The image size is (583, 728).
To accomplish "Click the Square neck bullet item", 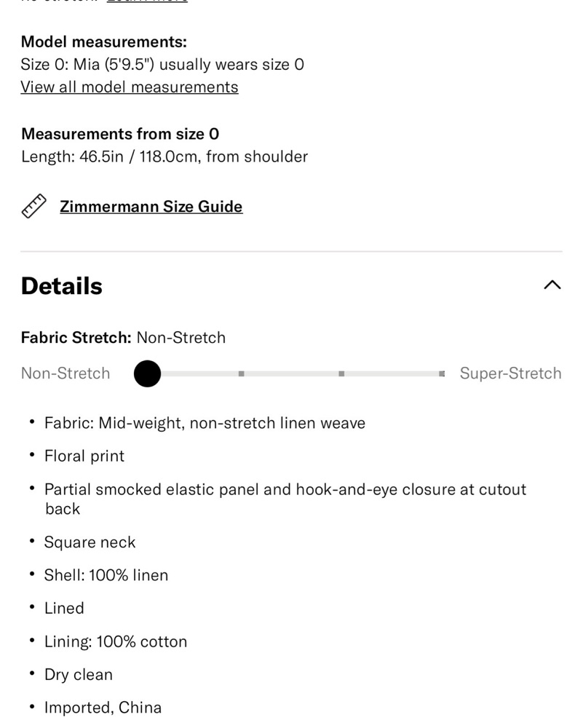I will coord(90,542).
